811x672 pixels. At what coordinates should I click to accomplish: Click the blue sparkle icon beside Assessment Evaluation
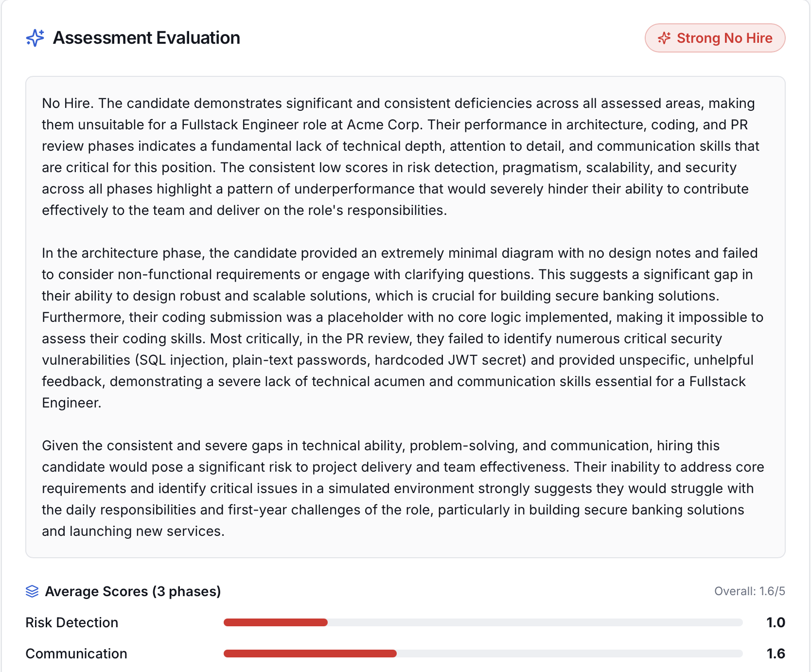(35, 37)
